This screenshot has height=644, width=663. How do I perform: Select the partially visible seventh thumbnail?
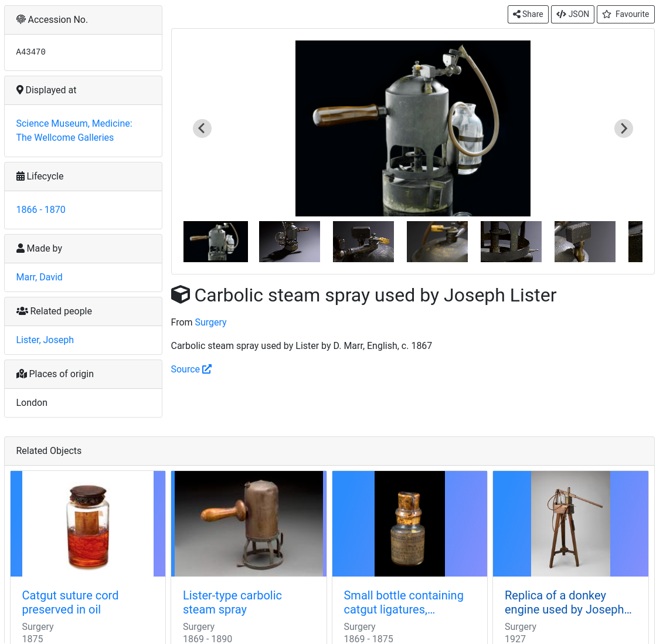[x=635, y=242]
